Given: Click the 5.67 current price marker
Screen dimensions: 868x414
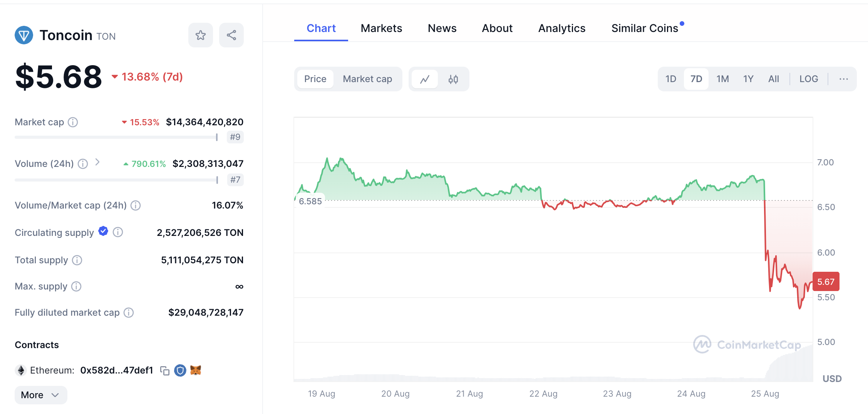Looking at the screenshot, I should tap(826, 282).
